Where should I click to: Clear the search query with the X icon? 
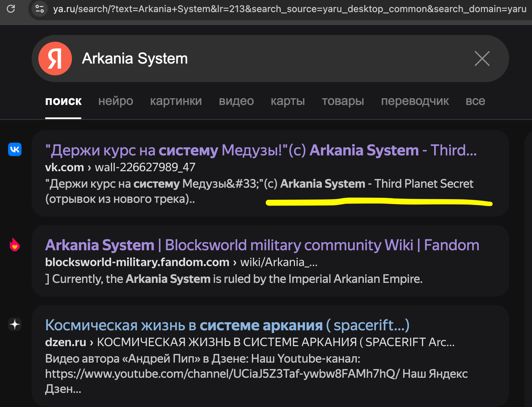click(x=482, y=59)
